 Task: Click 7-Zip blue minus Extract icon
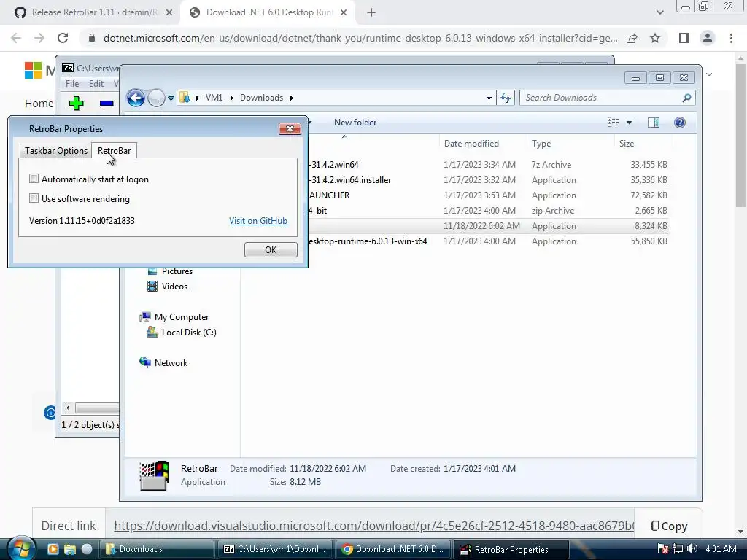107,103
